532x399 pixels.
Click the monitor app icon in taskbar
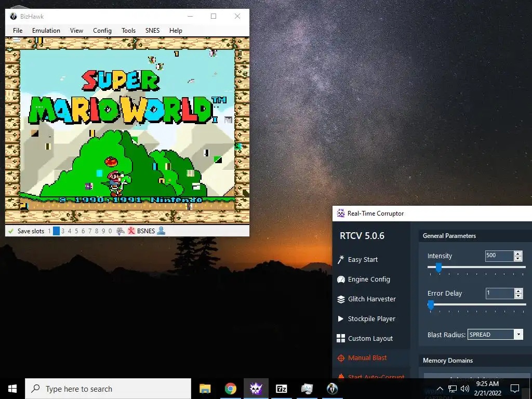pyautogui.click(x=307, y=389)
